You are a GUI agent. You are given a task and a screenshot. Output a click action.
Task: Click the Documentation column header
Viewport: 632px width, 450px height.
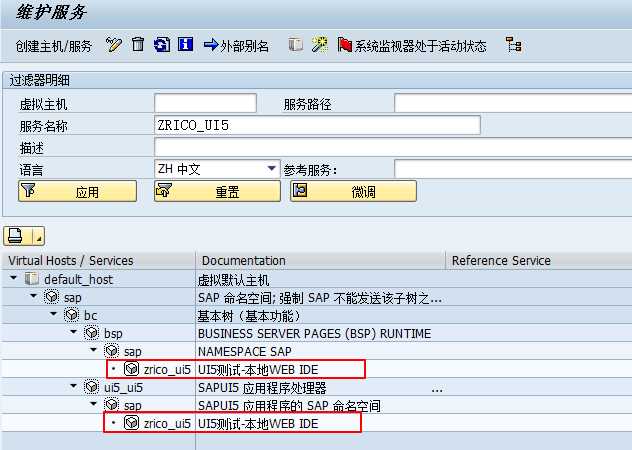click(320, 261)
